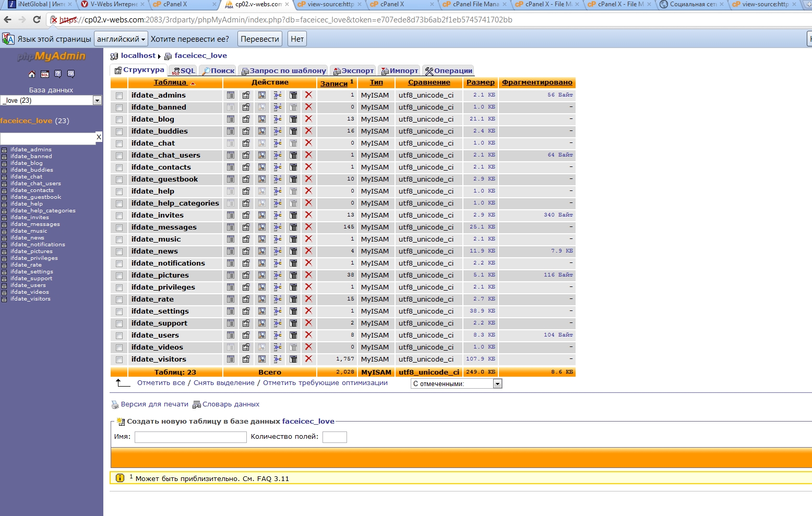
Task: Select the ifdate_chat row checkbox
Action: (120, 143)
